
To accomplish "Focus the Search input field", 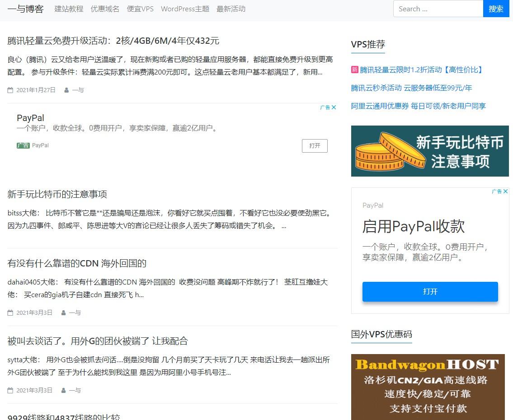I will point(438,9).
